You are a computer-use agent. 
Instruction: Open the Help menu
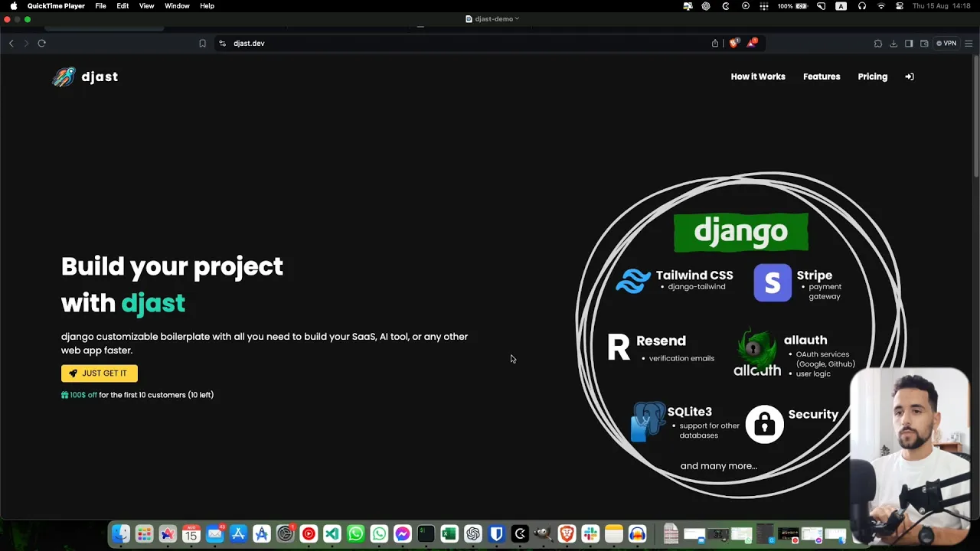(x=207, y=6)
